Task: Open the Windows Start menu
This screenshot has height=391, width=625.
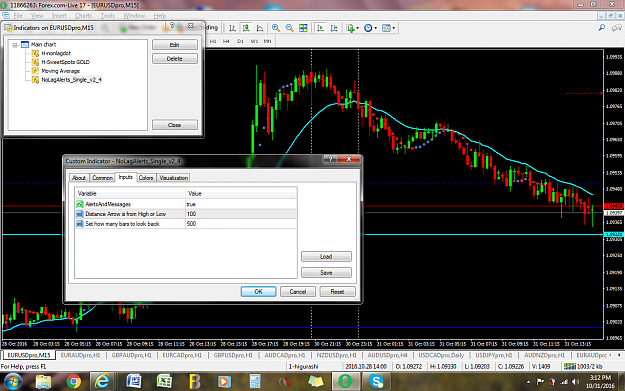Action: pyautogui.click(x=13, y=381)
